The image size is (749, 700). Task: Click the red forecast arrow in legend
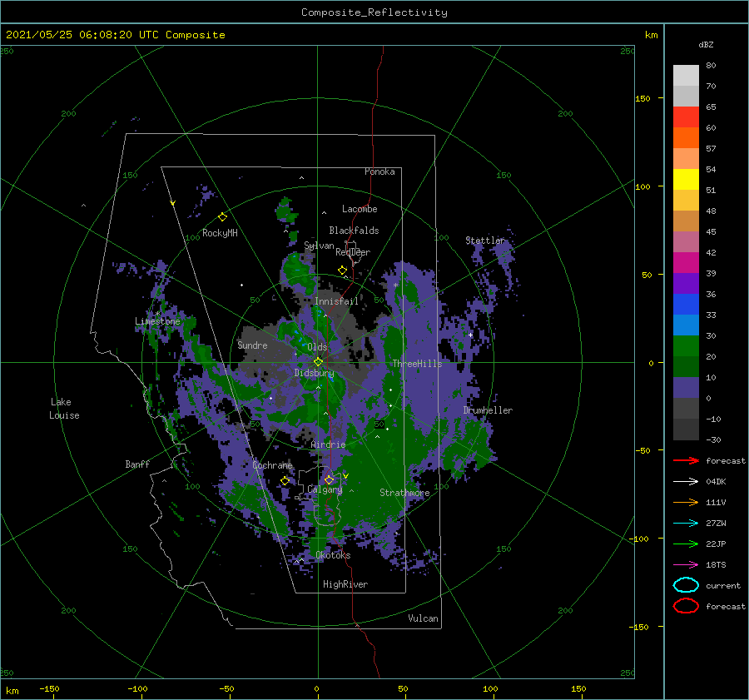point(686,460)
